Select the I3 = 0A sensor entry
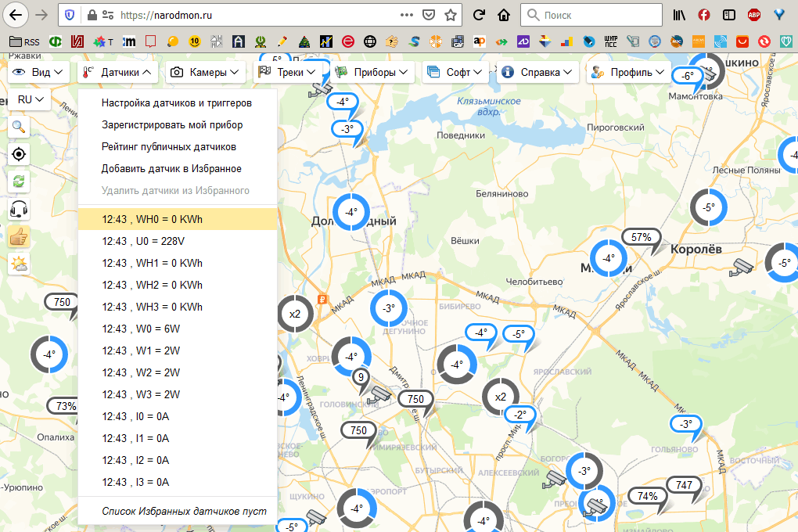The width and height of the screenshot is (798, 532). point(177,482)
